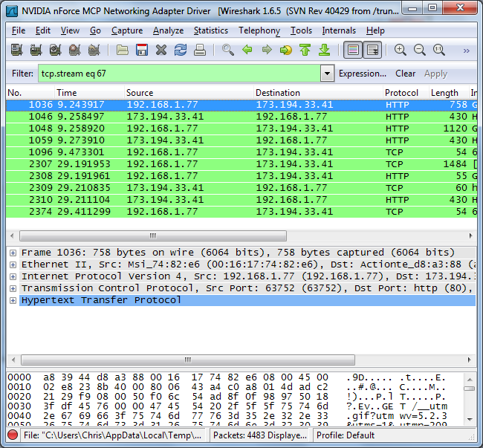Click the Expression... button
This screenshot has width=483, height=448.
[x=363, y=74]
